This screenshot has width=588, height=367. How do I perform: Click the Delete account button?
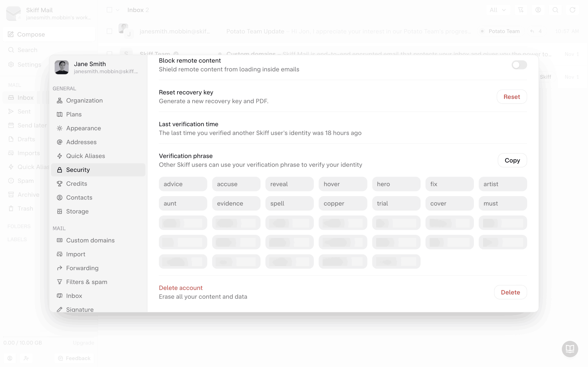(x=510, y=292)
